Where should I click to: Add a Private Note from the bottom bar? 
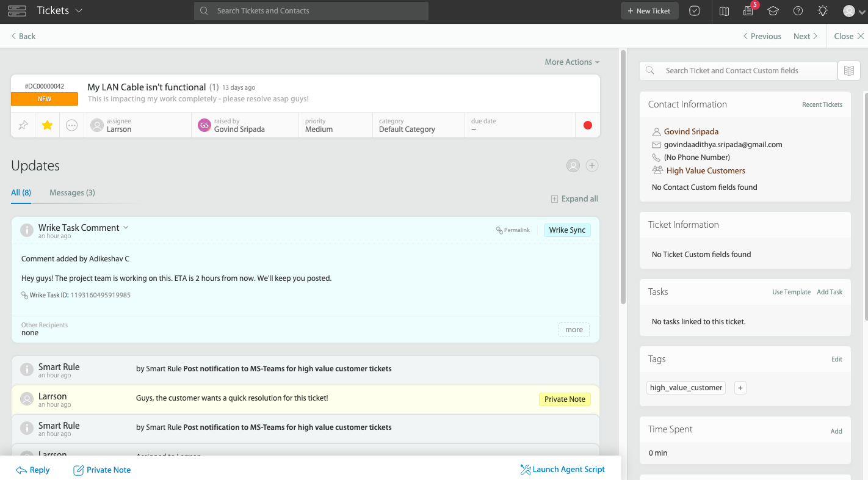point(102,470)
